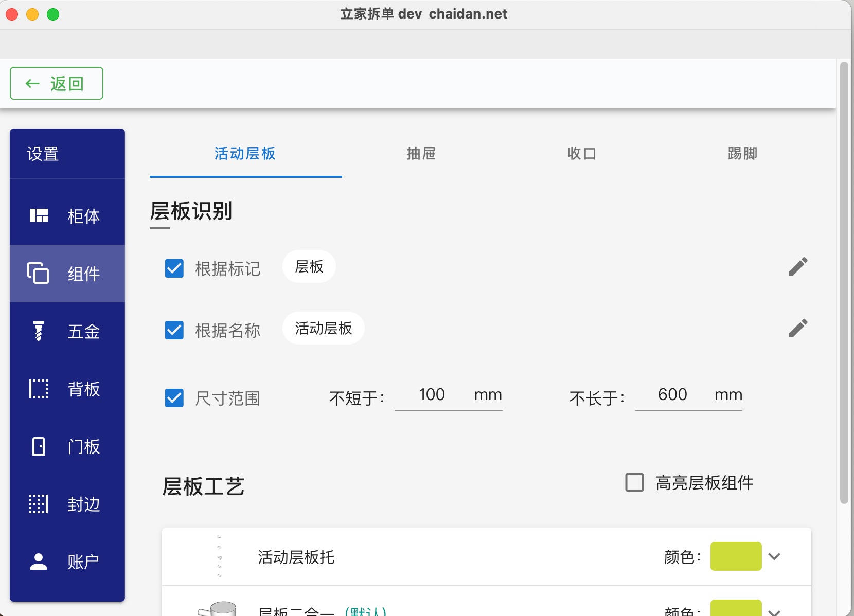Click the 活动层板 name chip

324,328
